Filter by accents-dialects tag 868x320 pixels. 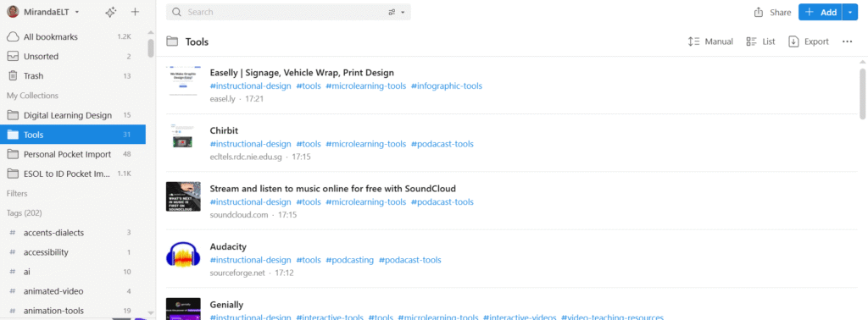coord(73,233)
